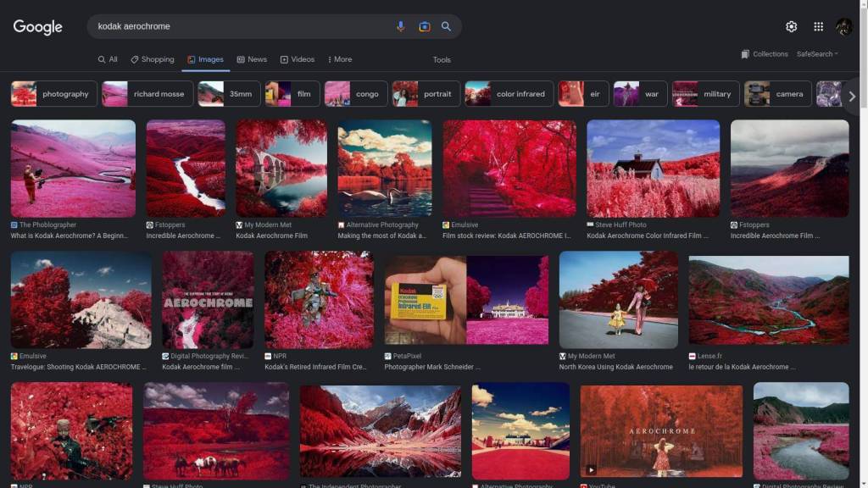Open Collections link

tap(770, 53)
